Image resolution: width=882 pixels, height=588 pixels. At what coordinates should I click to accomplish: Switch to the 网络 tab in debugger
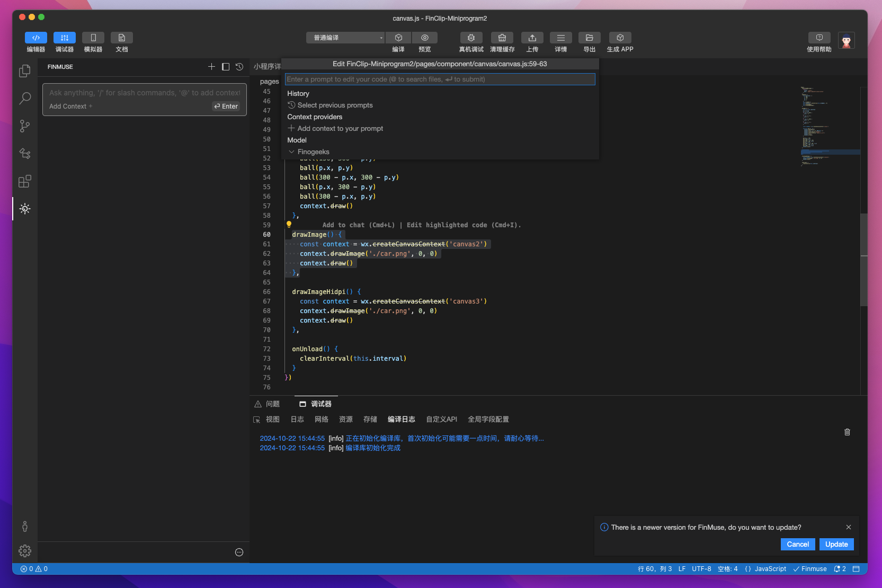coord(321,420)
